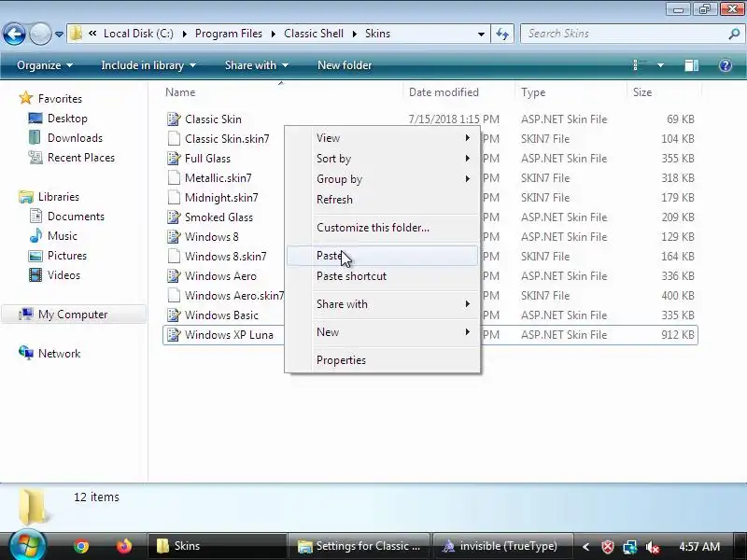
Task: Select the Classic Skin file icon
Action: click(174, 119)
